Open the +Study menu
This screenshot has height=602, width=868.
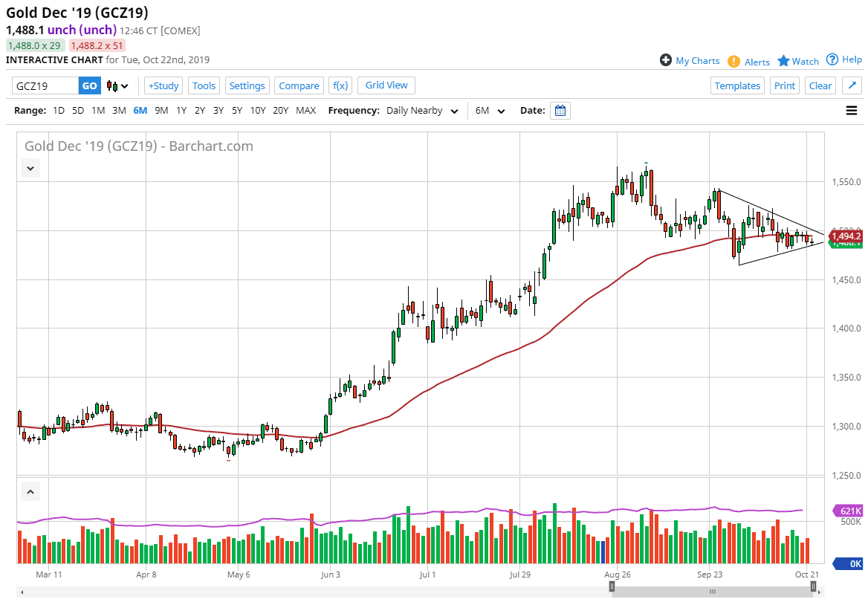tap(163, 85)
